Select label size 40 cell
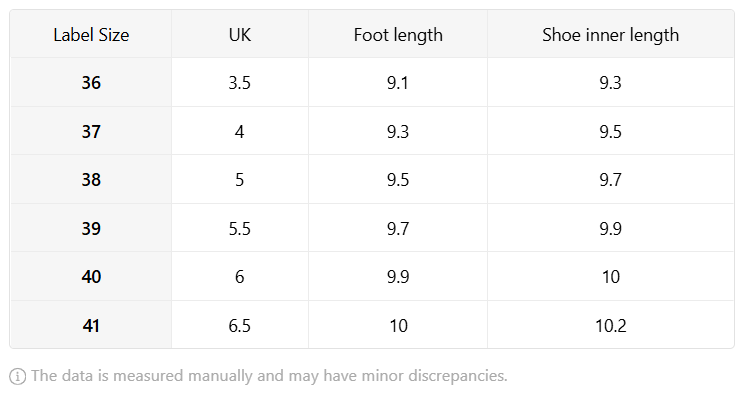 tap(91, 277)
